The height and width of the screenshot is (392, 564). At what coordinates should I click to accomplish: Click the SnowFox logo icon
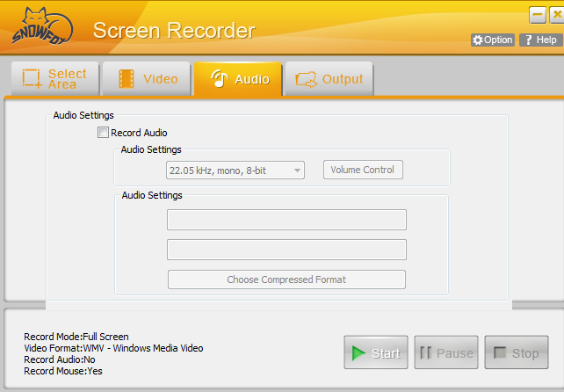click(42, 26)
